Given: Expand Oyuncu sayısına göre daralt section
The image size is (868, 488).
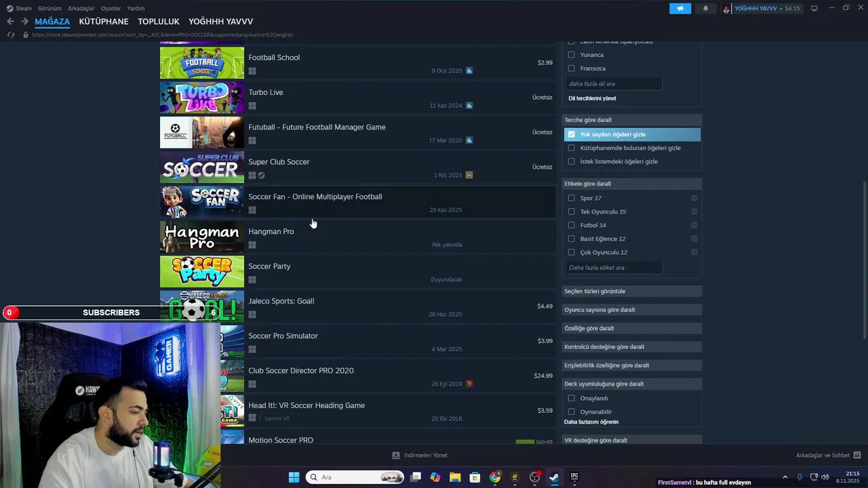Looking at the screenshot, I should [632, 310].
